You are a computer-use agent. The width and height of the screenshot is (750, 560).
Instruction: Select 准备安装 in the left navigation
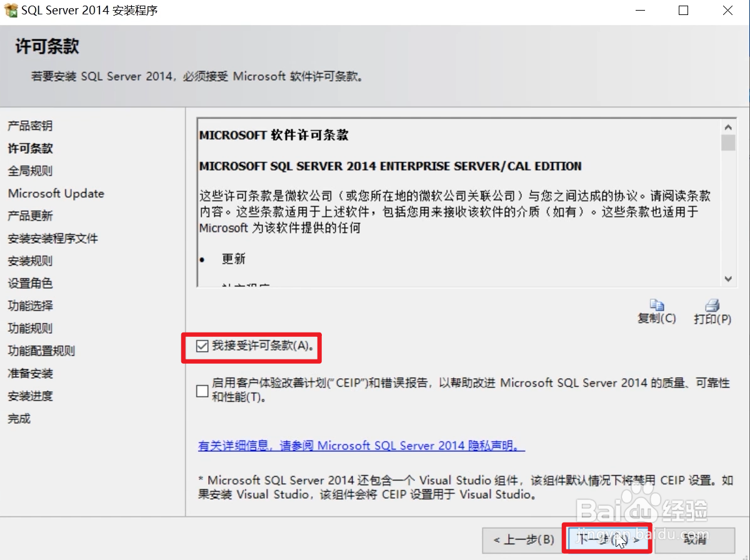click(x=29, y=373)
